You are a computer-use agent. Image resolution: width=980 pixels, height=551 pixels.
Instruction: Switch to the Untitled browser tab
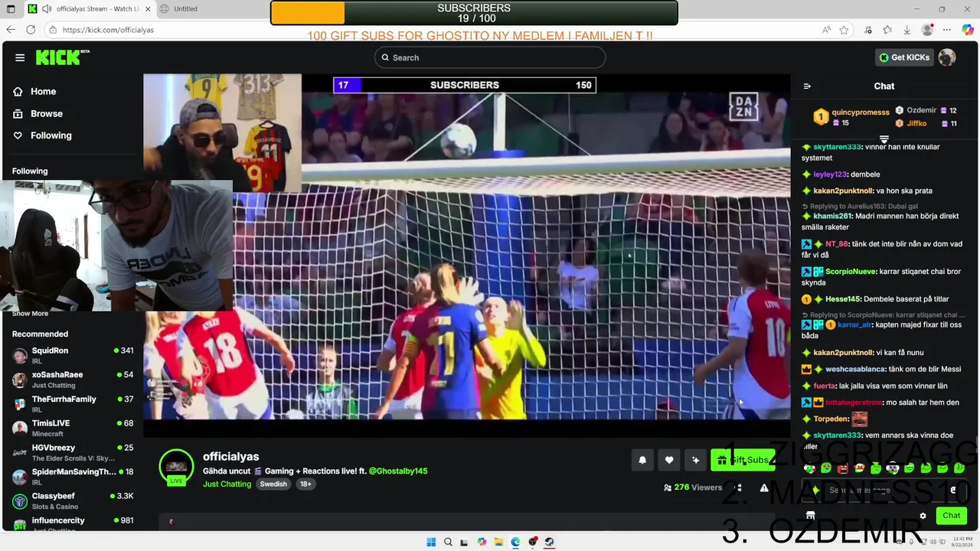click(185, 9)
